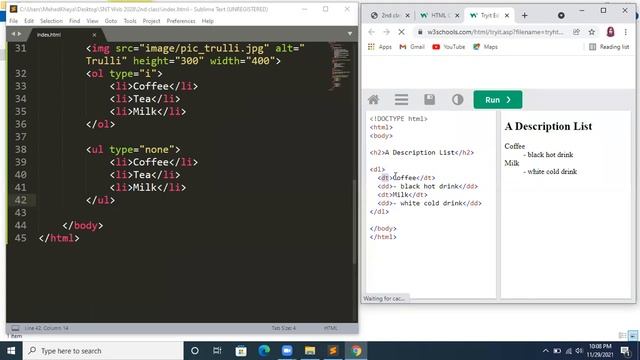Open the Maps bookmark

(485, 47)
